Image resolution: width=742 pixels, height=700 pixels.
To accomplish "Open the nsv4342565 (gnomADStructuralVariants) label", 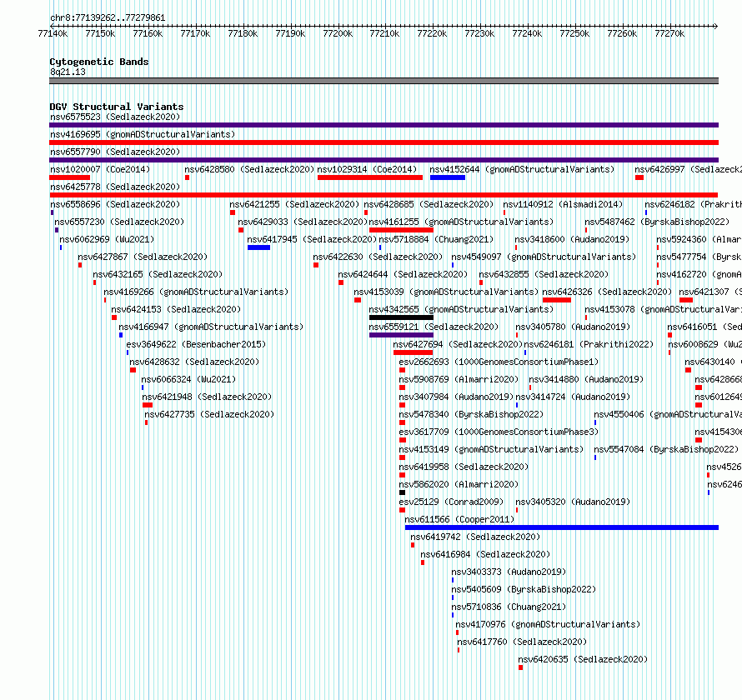I will pos(461,309).
